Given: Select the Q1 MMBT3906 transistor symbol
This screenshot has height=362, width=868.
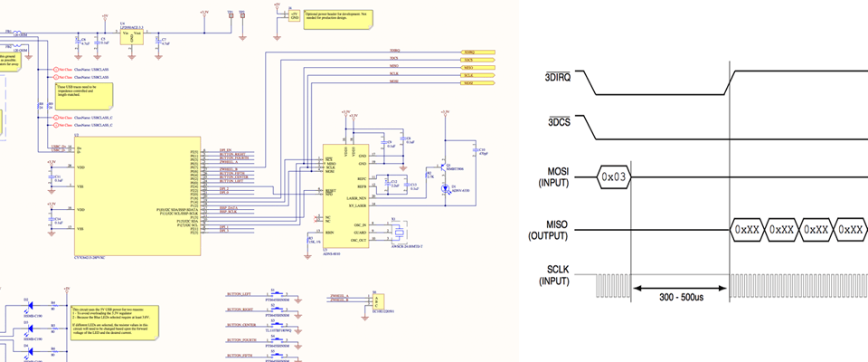Looking at the screenshot, I should [x=444, y=167].
